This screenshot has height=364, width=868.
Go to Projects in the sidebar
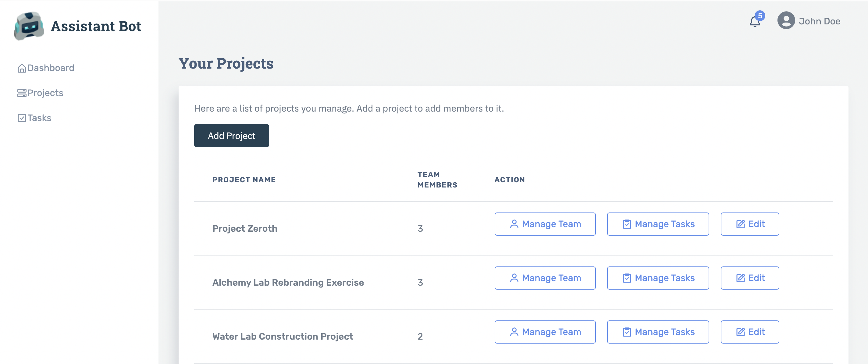click(41, 93)
